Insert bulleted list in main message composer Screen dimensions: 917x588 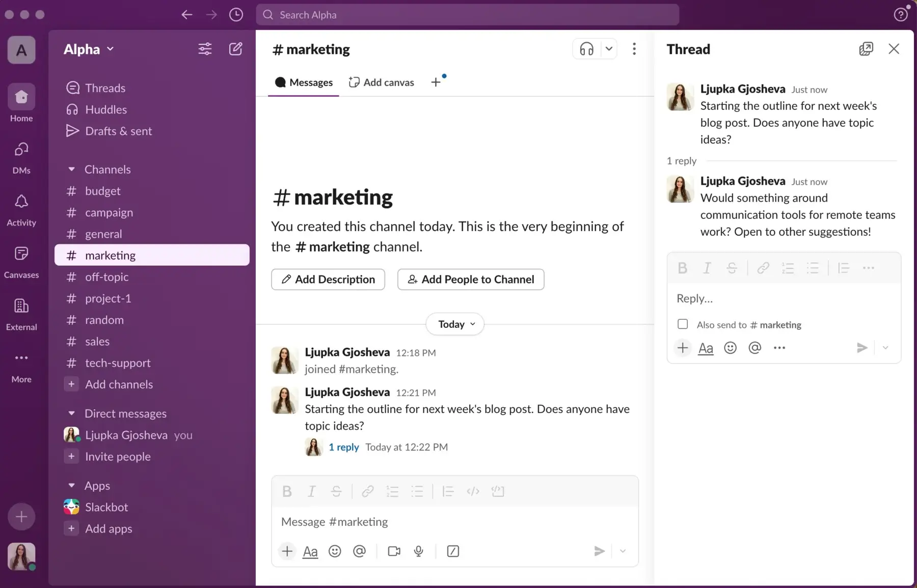click(417, 491)
